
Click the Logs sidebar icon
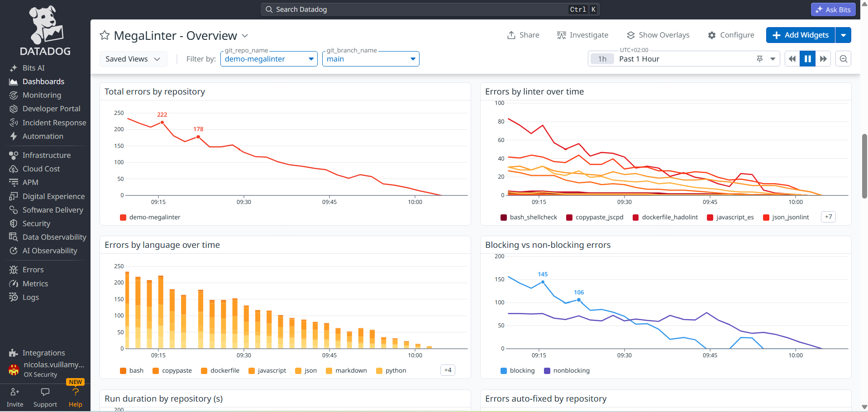14,297
